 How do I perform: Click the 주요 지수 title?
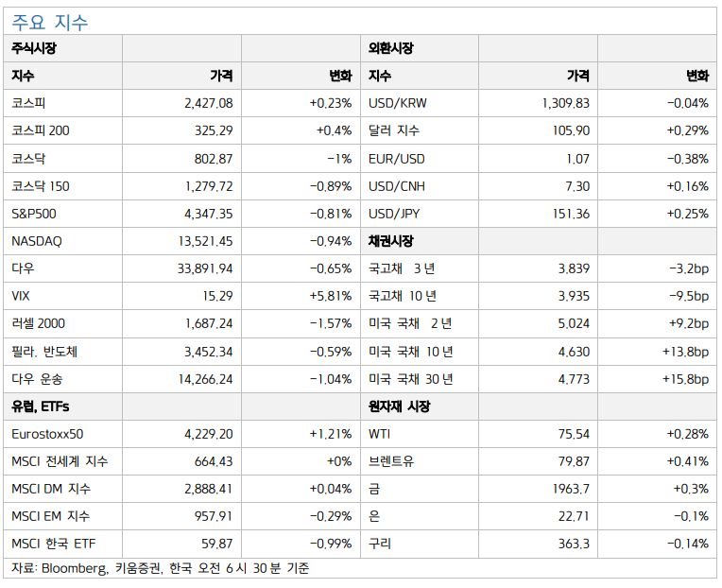pyautogui.click(x=50, y=22)
